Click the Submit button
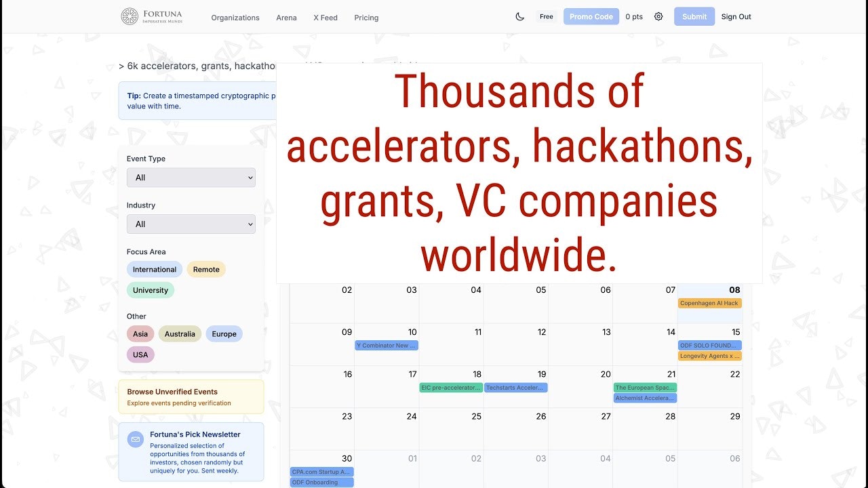 coord(694,17)
